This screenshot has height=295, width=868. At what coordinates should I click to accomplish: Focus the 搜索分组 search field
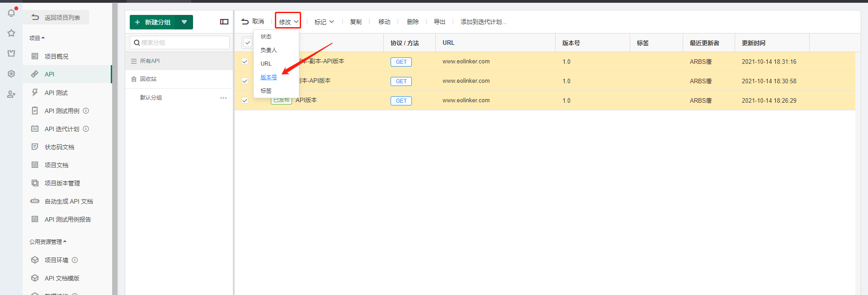coord(179,43)
